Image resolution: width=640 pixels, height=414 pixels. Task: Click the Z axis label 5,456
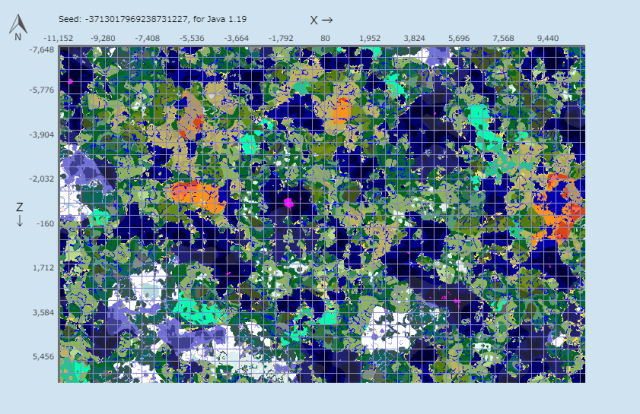pos(43,357)
